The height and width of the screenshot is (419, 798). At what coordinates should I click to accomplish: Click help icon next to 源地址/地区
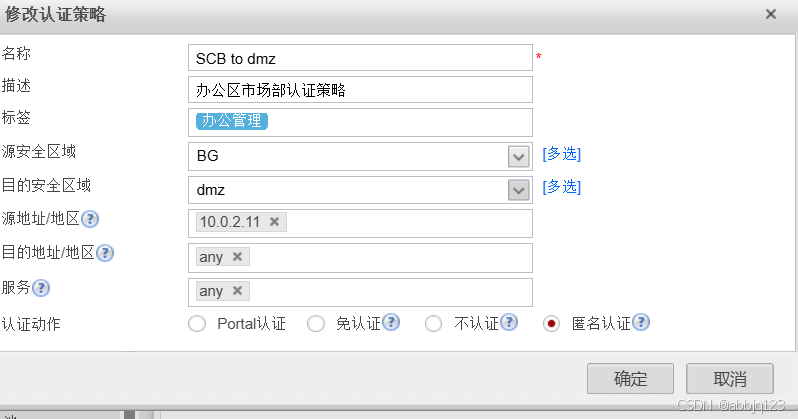[90, 220]
